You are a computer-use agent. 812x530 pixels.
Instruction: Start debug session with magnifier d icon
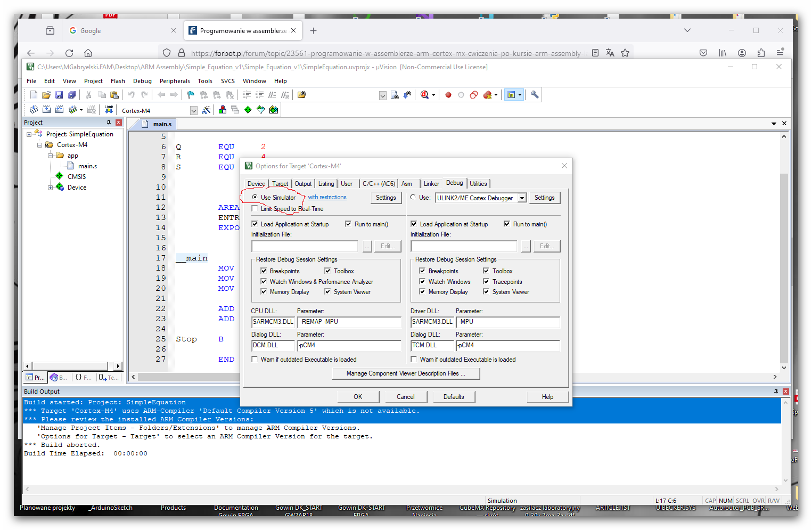coord(424,95)
